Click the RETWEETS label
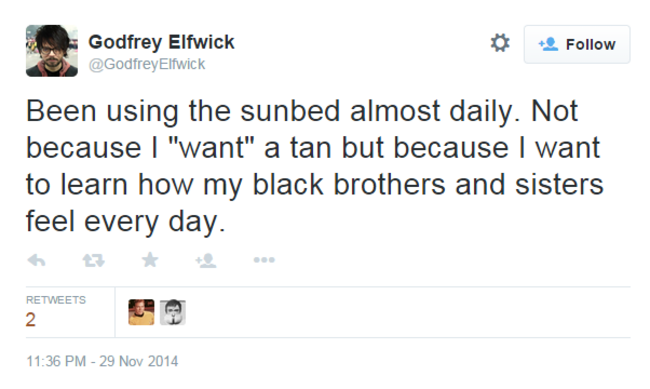 [x=56, y=300]
